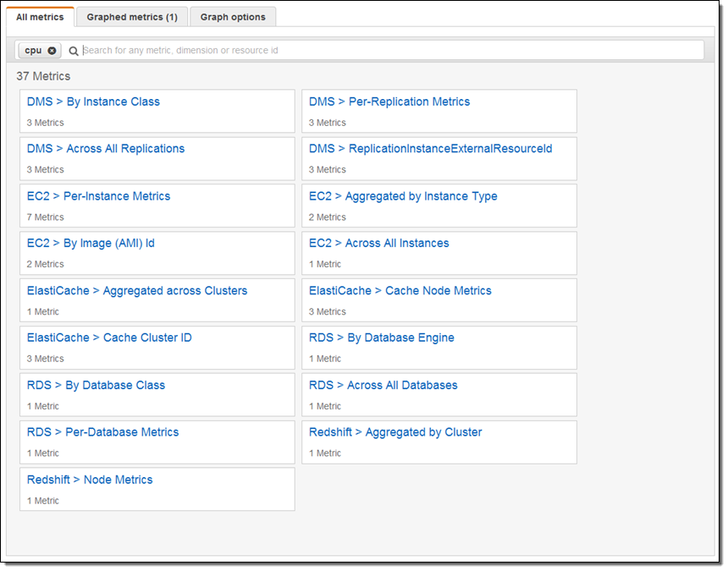Viewport: 728px width, 571px height.
Task: Open DMS ReplicationInstanceExternalResourceId metrics
Action: [x=430, y=149]
